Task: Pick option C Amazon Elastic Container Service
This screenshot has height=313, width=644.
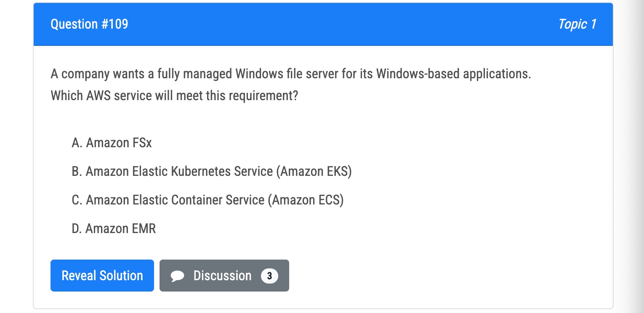Action: point(208,200)
